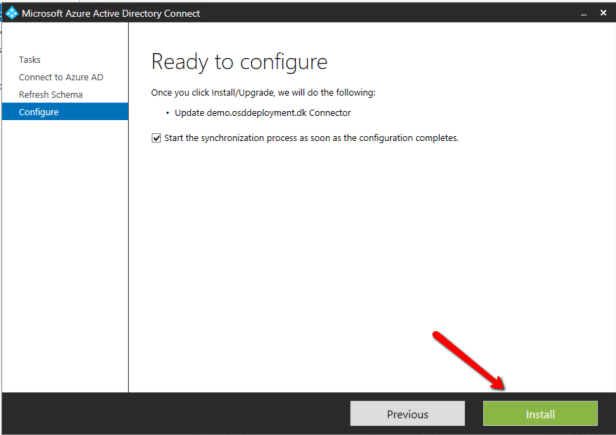Click the 'Ready to configure' heading

(x=239, y=62)
